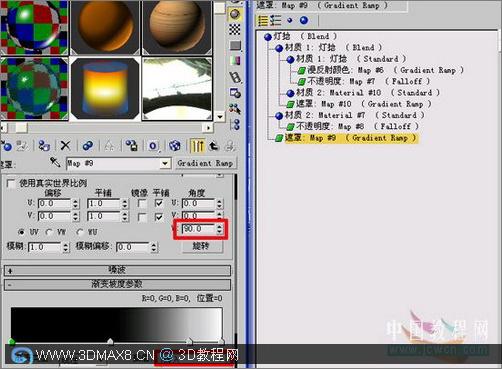Select the UV radio button
Image resolution: width=502 pixels, height=369 pixels.
pos(21,232)
